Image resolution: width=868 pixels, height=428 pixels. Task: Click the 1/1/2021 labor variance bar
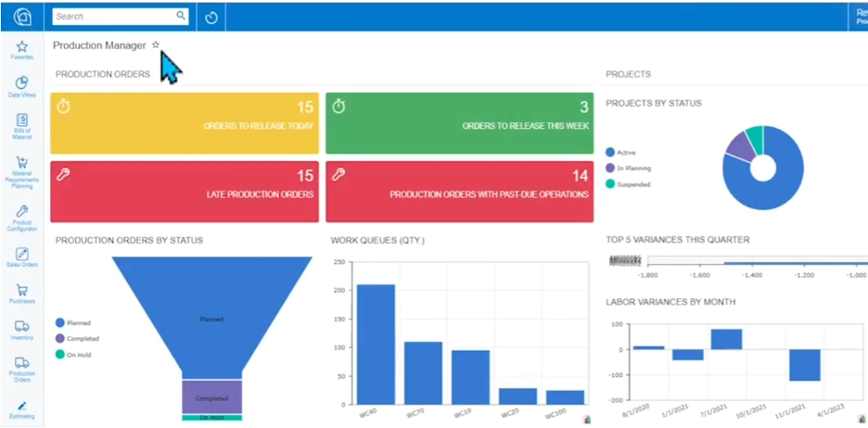pos(687,355)
